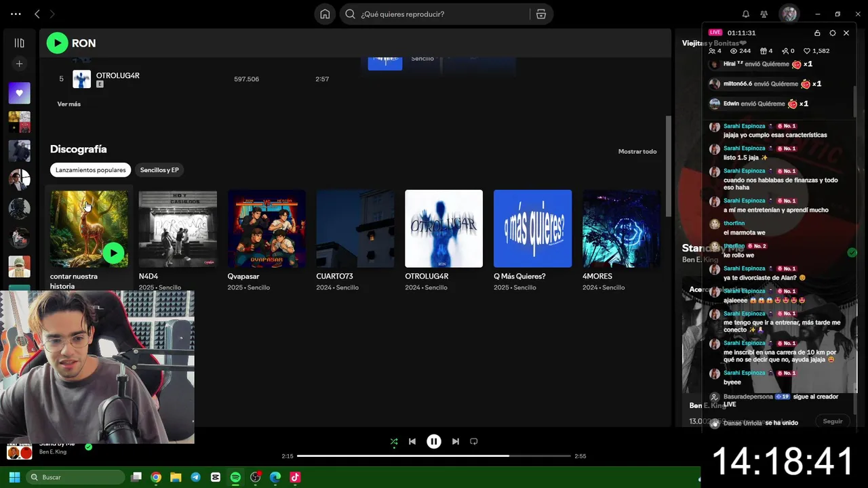This screenshot has width=868, height=488.
Task: Play RON with the green play button
Action: pos(57,43)
